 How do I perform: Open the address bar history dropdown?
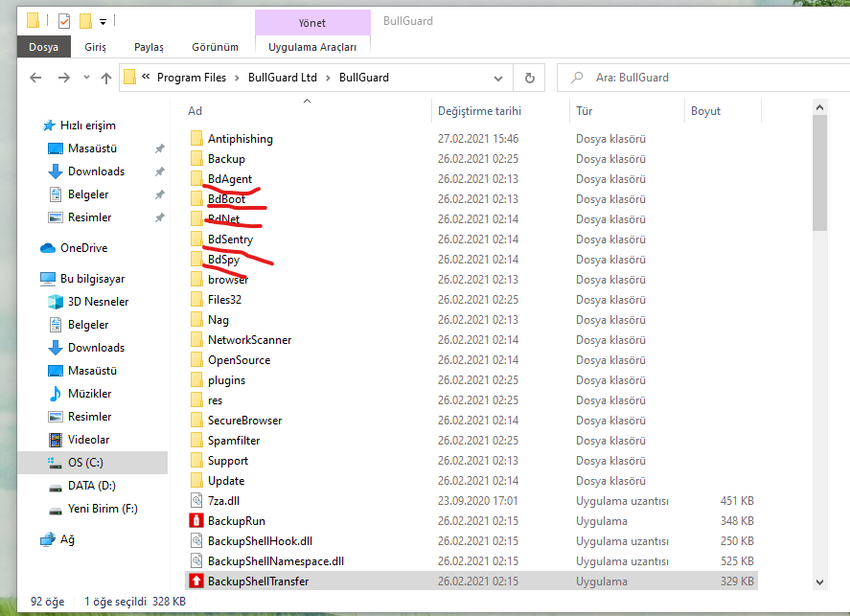(x=498, y=78)
